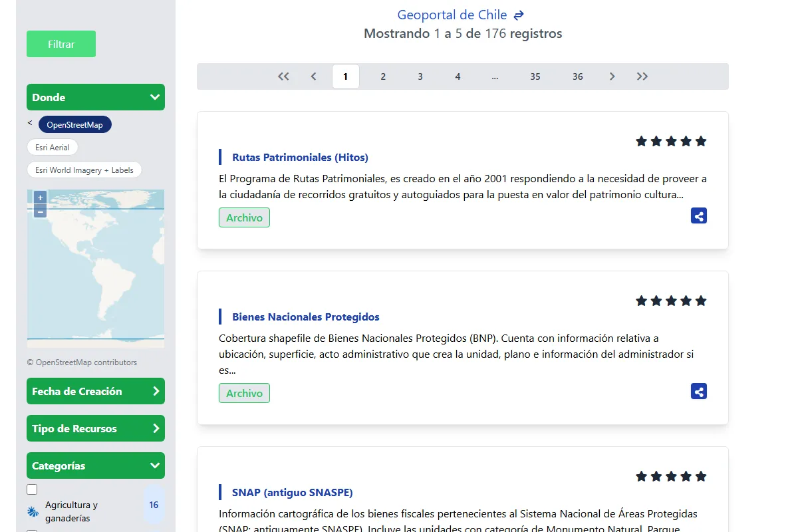Share the Rutas Patrimoniales (Hitos) record
The image size is (798, 532).
coord(699,215)
